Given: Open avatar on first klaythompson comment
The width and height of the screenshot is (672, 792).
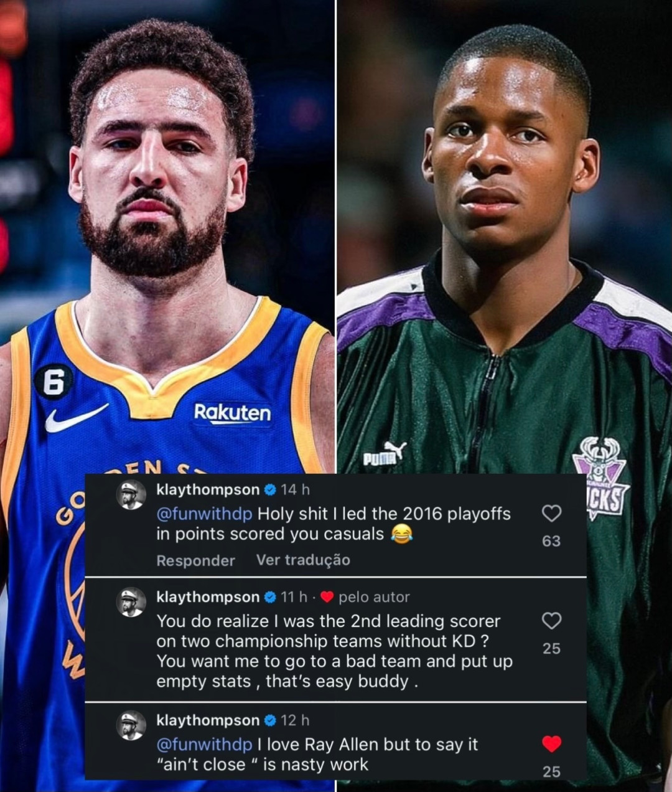Looking at the screenshot, I should point(131,496).
